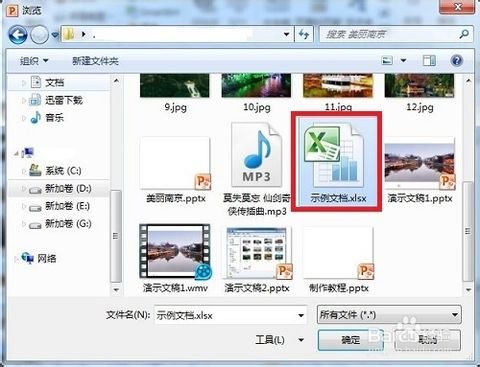
Task: Click the file name label 示例文档.xlsx under the Excel icon
Action: 338,198
